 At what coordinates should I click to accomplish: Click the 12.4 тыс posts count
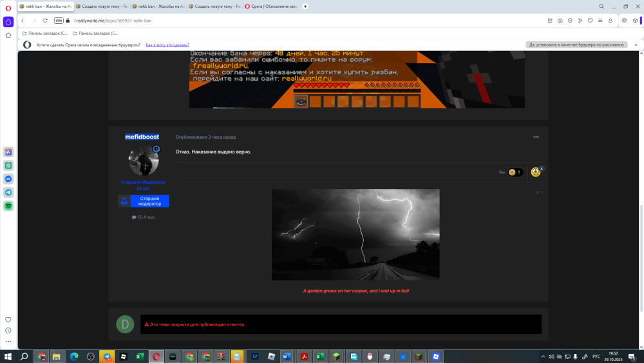144,217
